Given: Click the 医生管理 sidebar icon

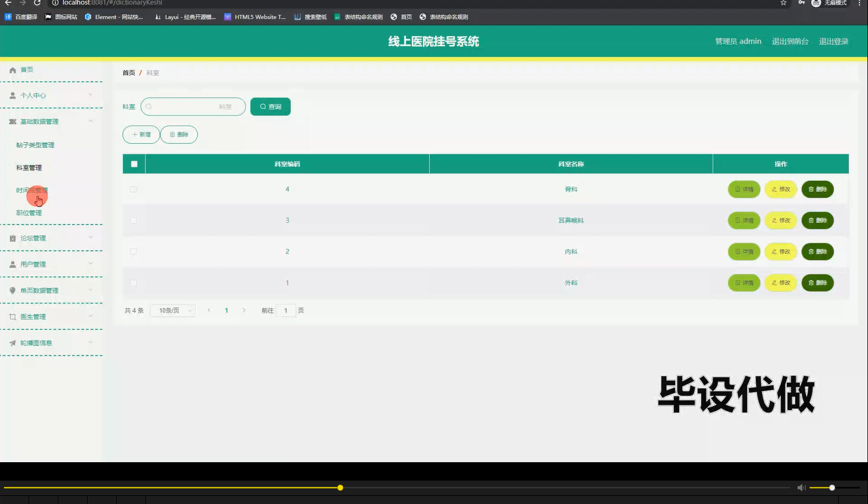Looking at the screenshot, I should coord(13,317).
